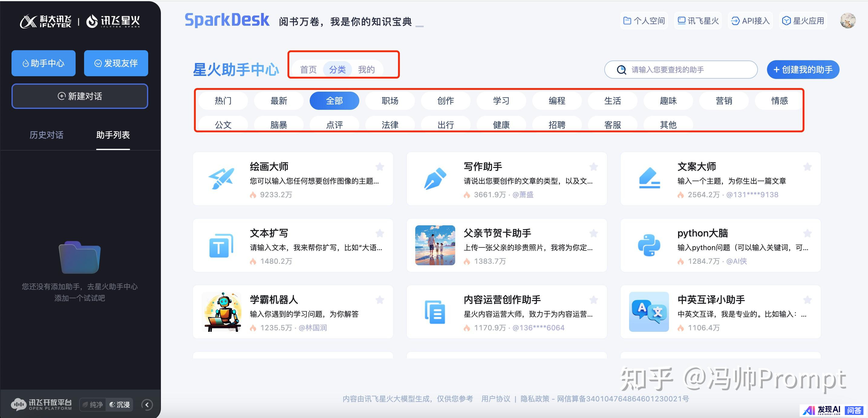Image resolution: width=868 pixels, height=418 pixels.
Task: Open the 学霸机器人 robot thumbnail
Action: click(x=221, y=312)
